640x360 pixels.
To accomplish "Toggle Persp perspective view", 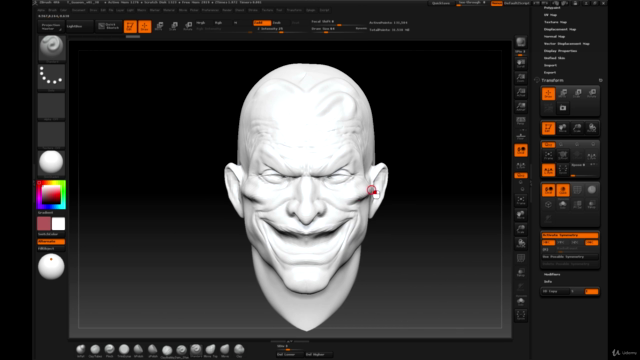I will (x=521, y=121).
